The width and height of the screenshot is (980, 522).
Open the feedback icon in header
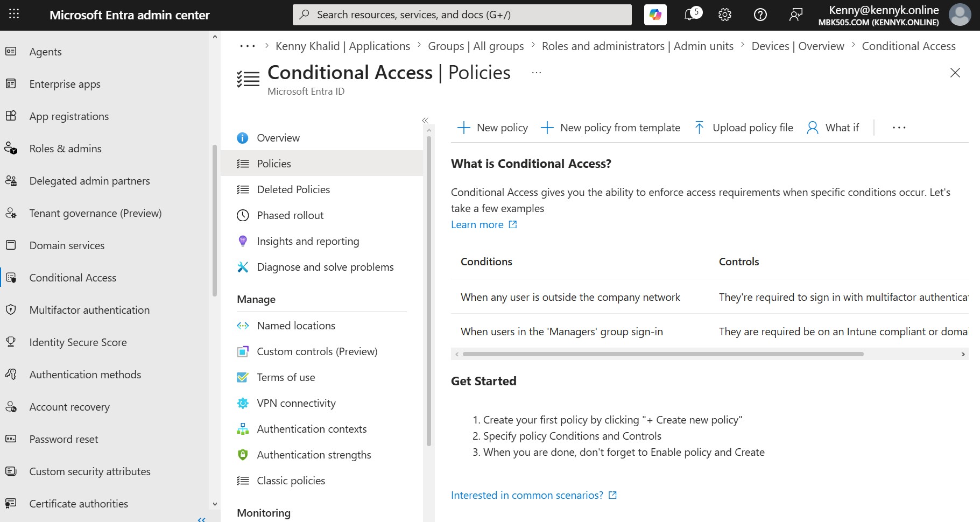pos(795,15)
